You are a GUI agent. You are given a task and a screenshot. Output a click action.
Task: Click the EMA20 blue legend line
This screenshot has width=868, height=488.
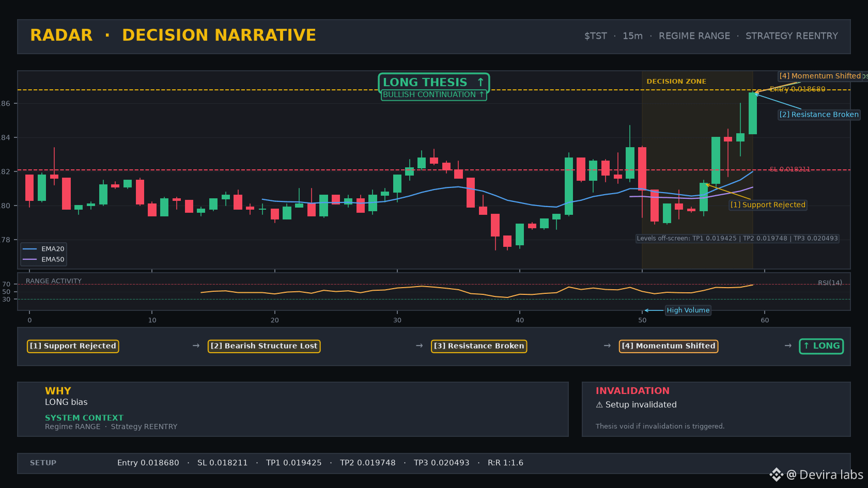coord(29,249)
